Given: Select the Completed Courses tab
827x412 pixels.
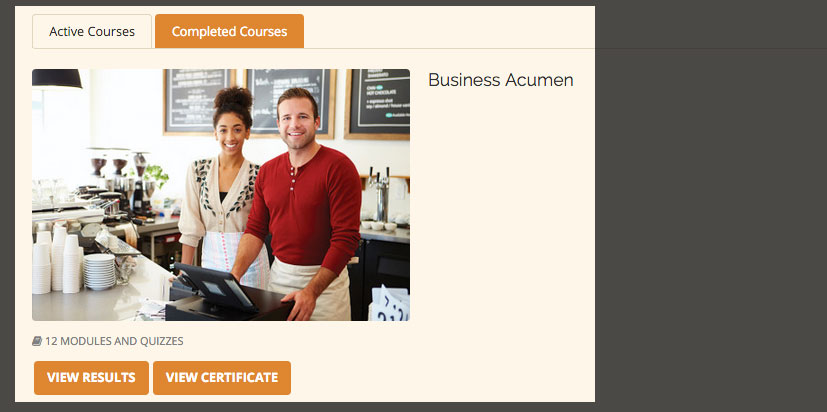Looking at the screenshot, I should pyautogui.click(x=229, y=32).
